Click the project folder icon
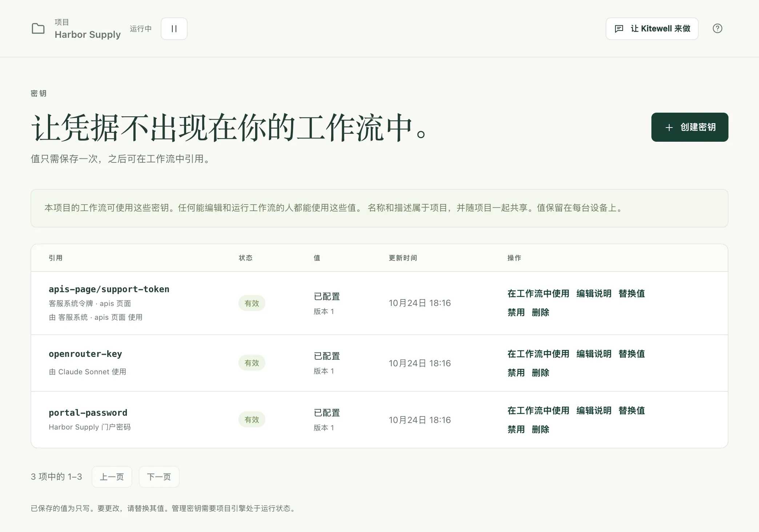 (38, 28)
